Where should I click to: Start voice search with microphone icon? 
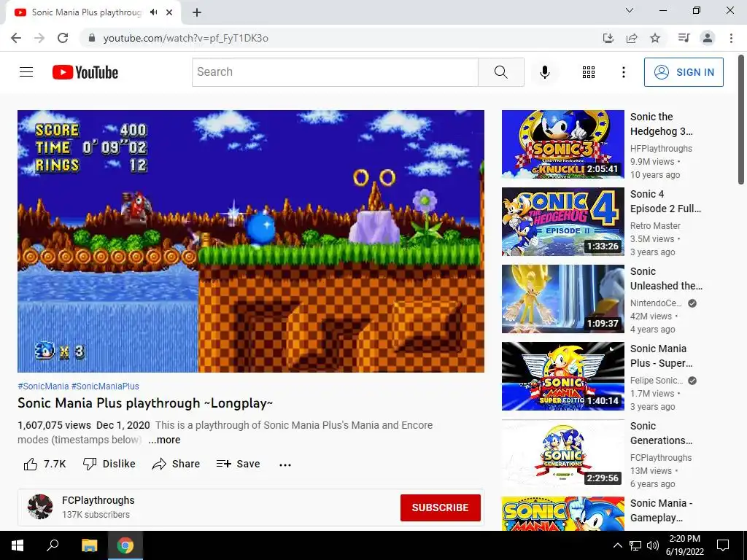tap(544, 72)
